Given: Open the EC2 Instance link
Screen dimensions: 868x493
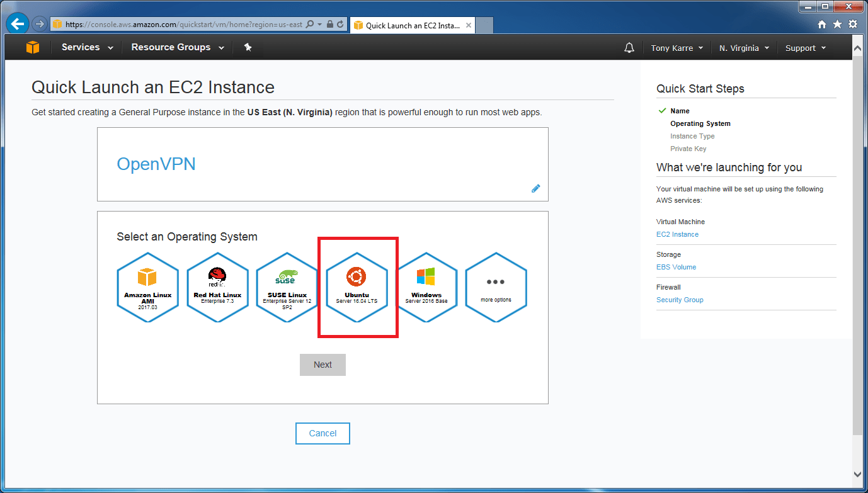Looking at the screenshot, I should (x=677, y=234).
